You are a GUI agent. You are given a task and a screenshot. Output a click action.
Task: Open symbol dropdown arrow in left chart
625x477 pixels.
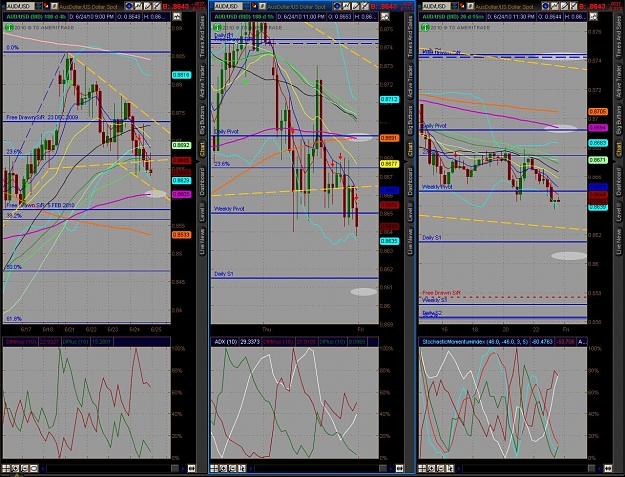[39, 6]
